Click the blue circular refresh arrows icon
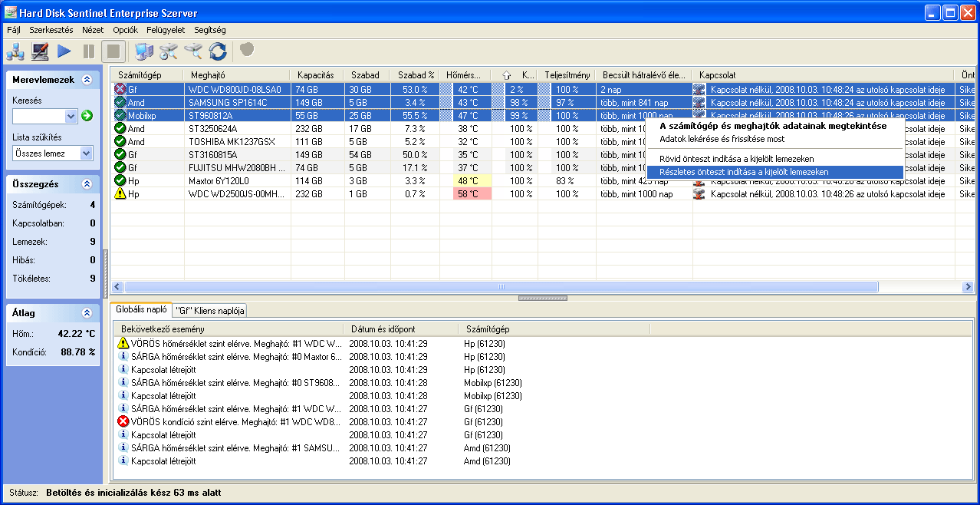Viewport: 980px width, 505px height. 218,51
